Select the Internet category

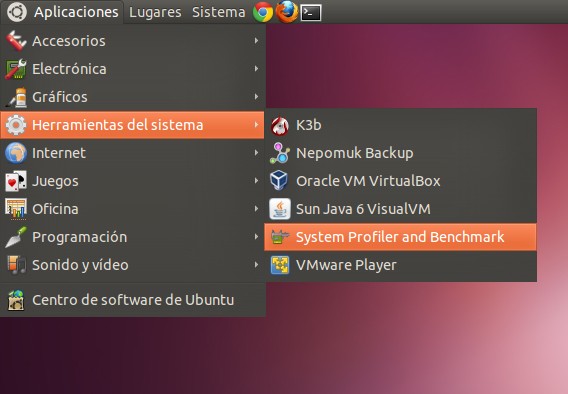(133, 153)
